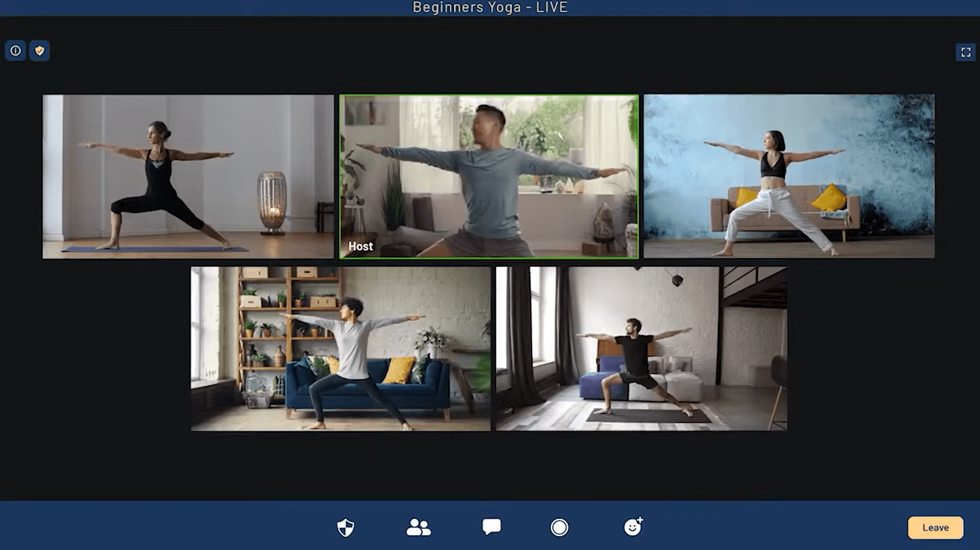The width and height of the screenshot is (980, 550).
Task: Open the meeting information icon
Action: pyautogui.click(x=15, y=51)
